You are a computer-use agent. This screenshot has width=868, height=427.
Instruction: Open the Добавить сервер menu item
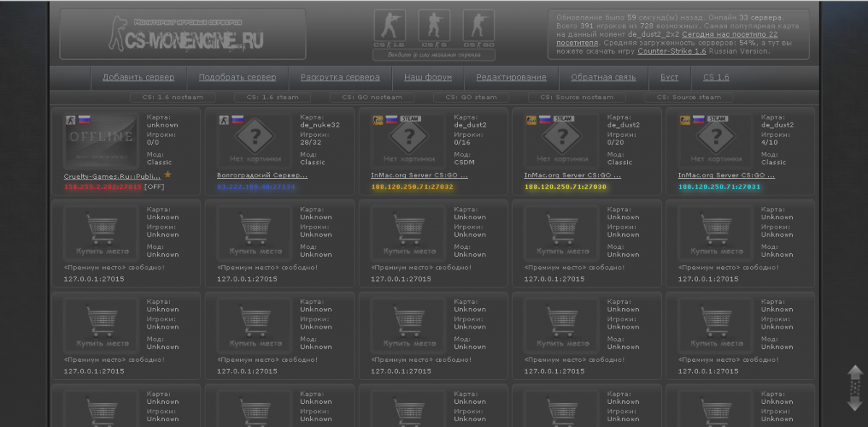pyautogui.click(x=138, y=77)
